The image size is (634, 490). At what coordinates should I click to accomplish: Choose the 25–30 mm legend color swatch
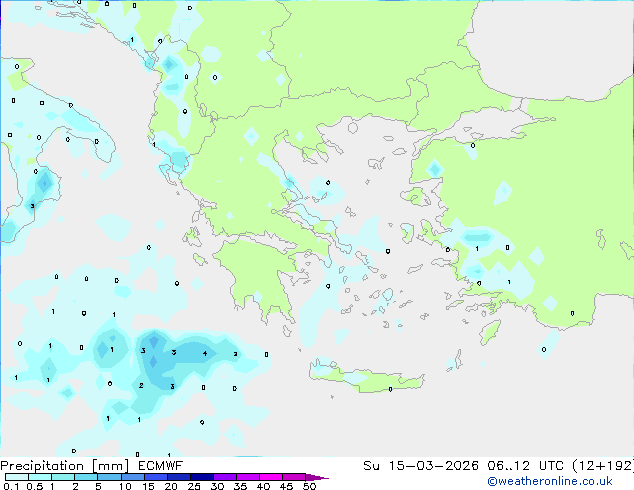pos(202,477)
